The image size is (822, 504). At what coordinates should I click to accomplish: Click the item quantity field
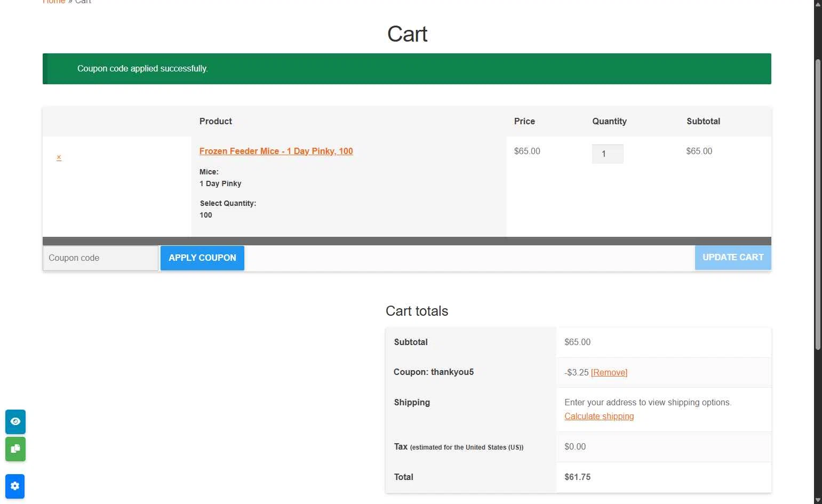(x=608, y=154)
